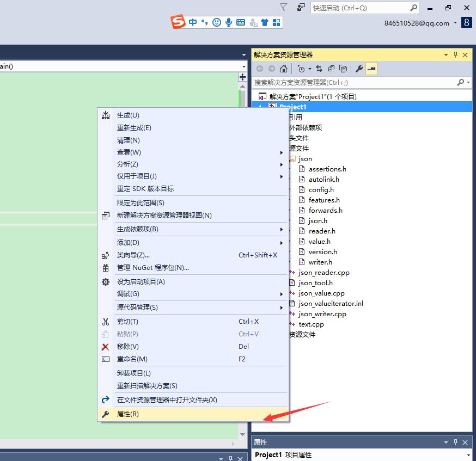Open Solution Explorer properties with the wrench icon
Image resolution: width=476 pixels, height=461 pixels.
point(359,69)
